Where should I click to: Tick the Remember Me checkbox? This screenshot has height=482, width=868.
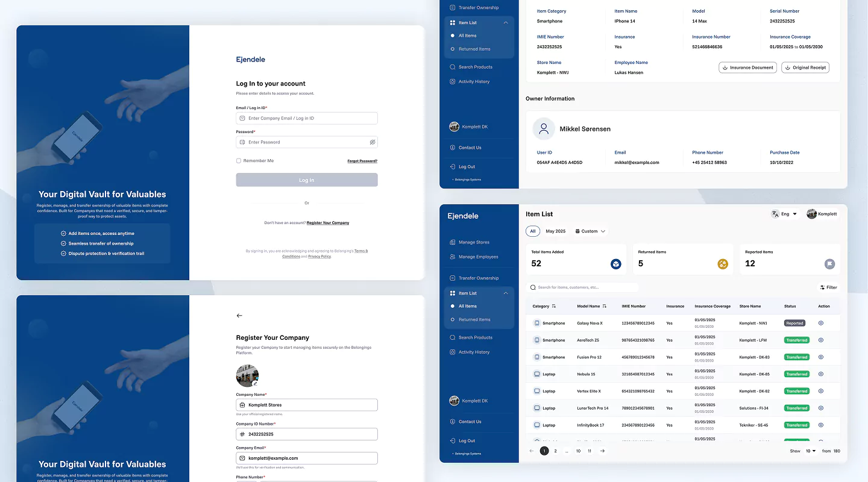point(239,161)
